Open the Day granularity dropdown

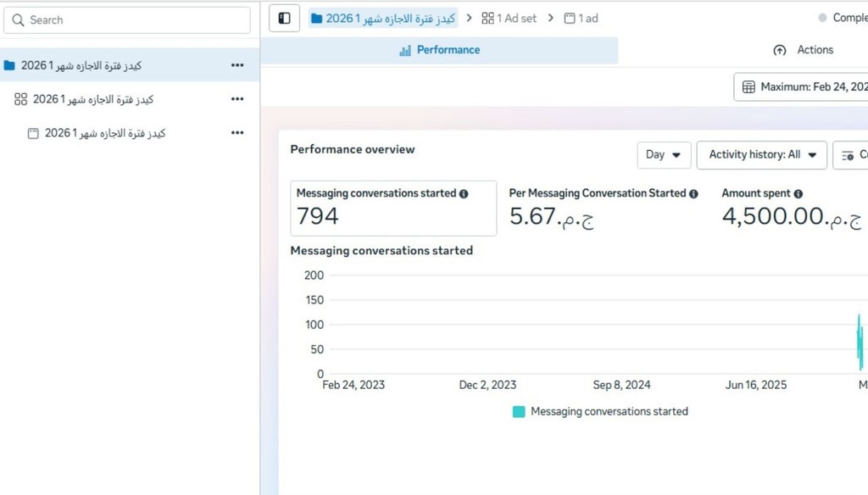click(664, 155)
